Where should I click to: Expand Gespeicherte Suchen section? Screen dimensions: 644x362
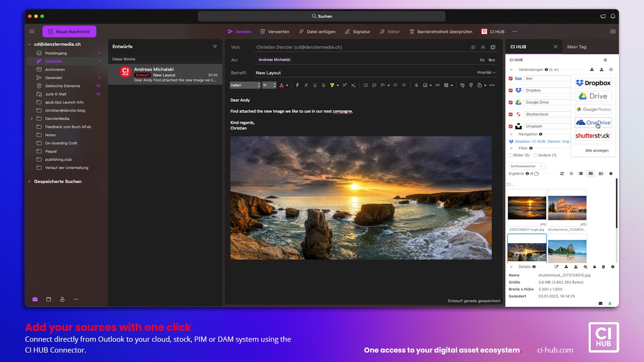tap(29, 181)
